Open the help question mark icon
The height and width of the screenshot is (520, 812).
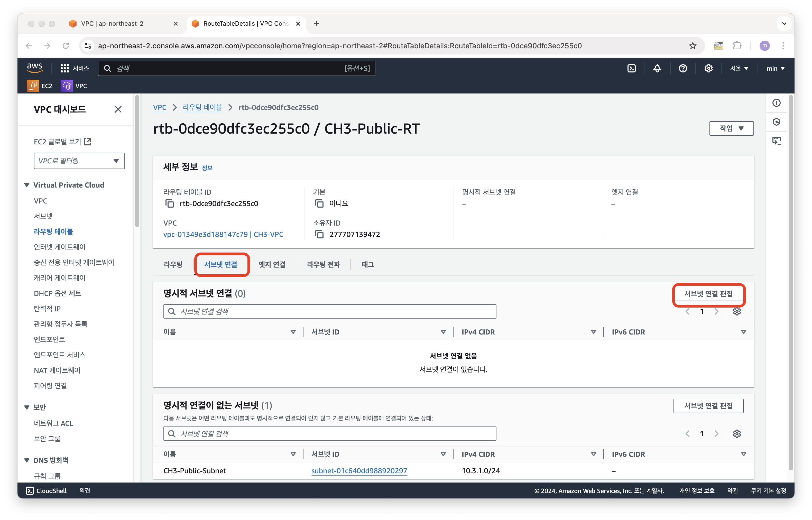pyautogui.click(x=683, y=69)
